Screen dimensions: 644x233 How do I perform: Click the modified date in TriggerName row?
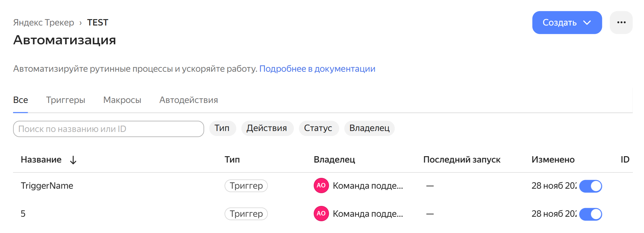point(554,186)
